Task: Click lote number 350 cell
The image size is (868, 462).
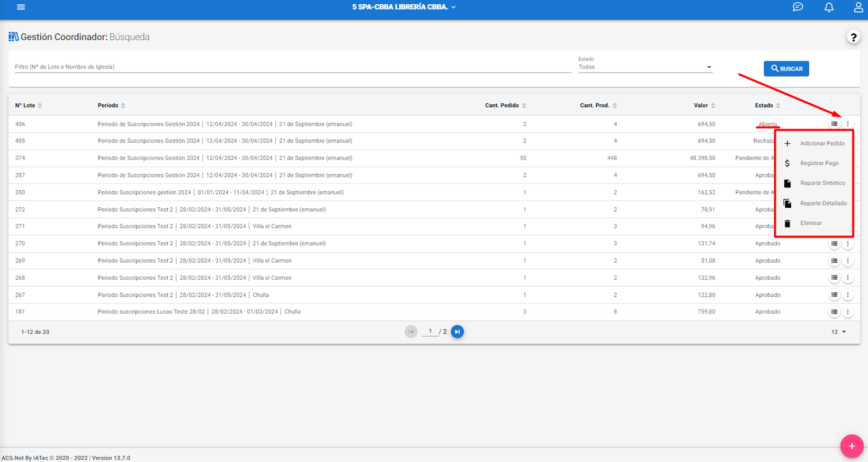Action: (x=20, y=192)
